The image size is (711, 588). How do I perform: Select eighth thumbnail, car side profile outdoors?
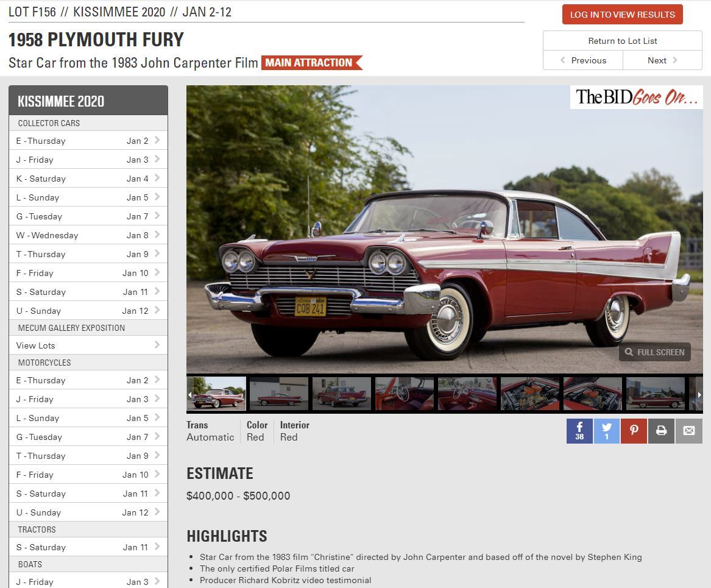[x=656, y=394]
